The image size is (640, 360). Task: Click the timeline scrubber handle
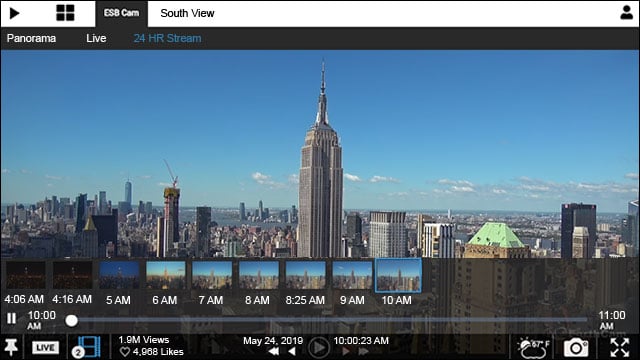pyautogui.click(x=72, y=320)
